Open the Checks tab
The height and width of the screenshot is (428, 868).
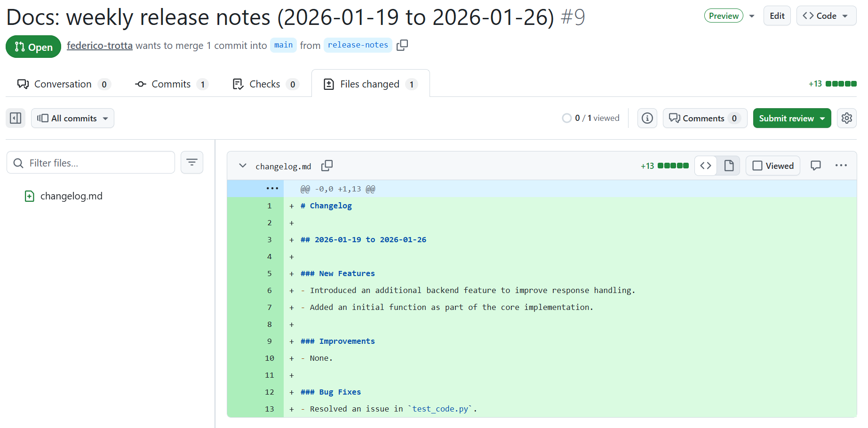point(265,84)
